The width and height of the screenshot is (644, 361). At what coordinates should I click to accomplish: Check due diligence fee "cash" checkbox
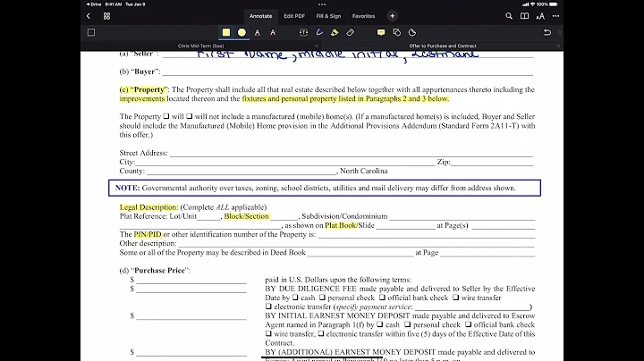pos(295,298)
